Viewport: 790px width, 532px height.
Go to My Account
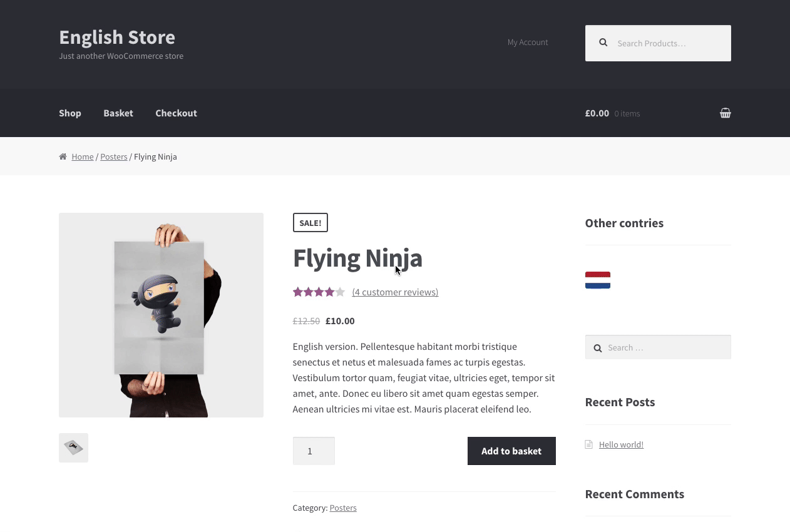(528, 42)
